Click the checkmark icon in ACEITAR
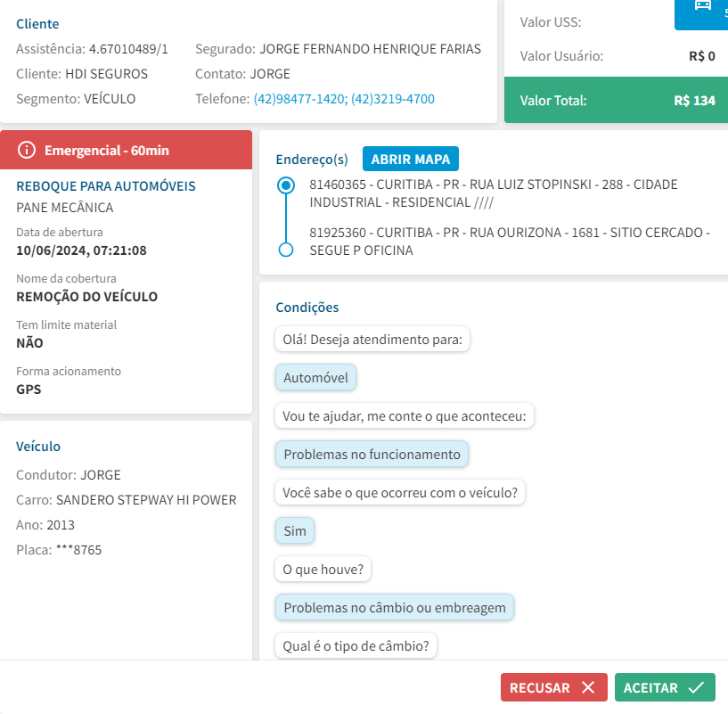 tap(696, 687)
